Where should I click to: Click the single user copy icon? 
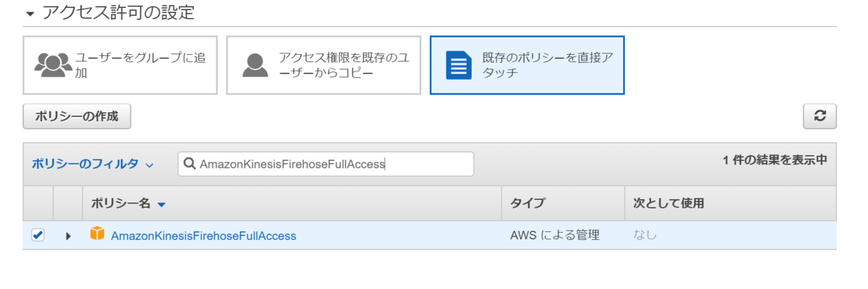(x=256, y=65)
